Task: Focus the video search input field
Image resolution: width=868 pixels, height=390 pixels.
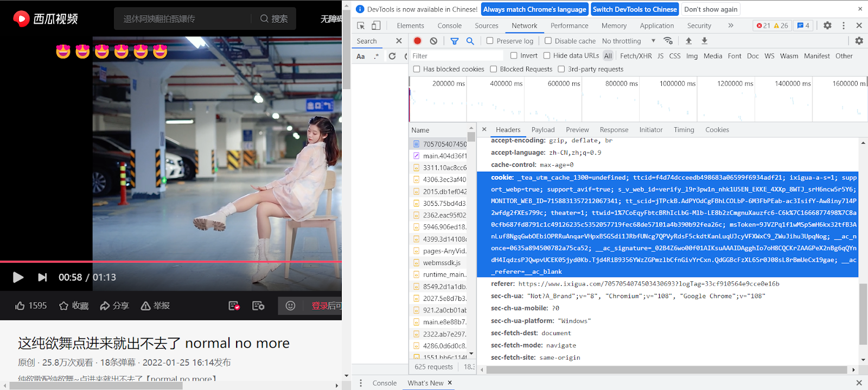Action: coord(183,18)
